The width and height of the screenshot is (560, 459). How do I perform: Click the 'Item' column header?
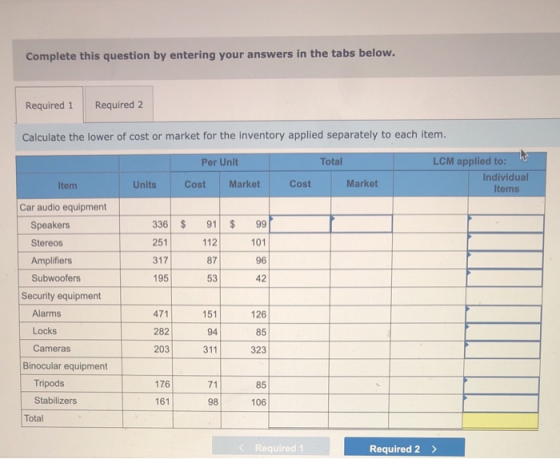click(x=68, y=185)
